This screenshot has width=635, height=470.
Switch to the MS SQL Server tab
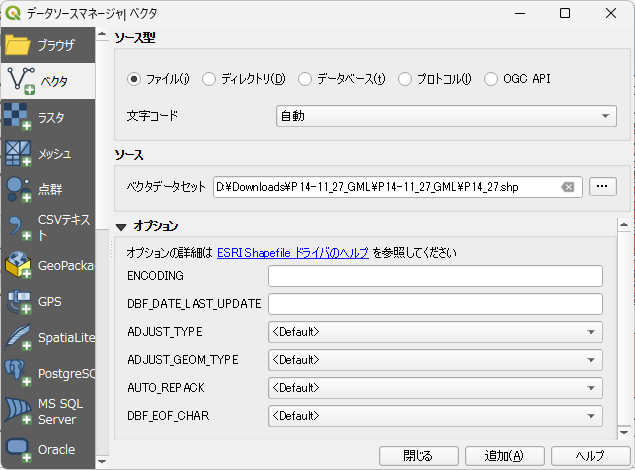tap(18, 412)
